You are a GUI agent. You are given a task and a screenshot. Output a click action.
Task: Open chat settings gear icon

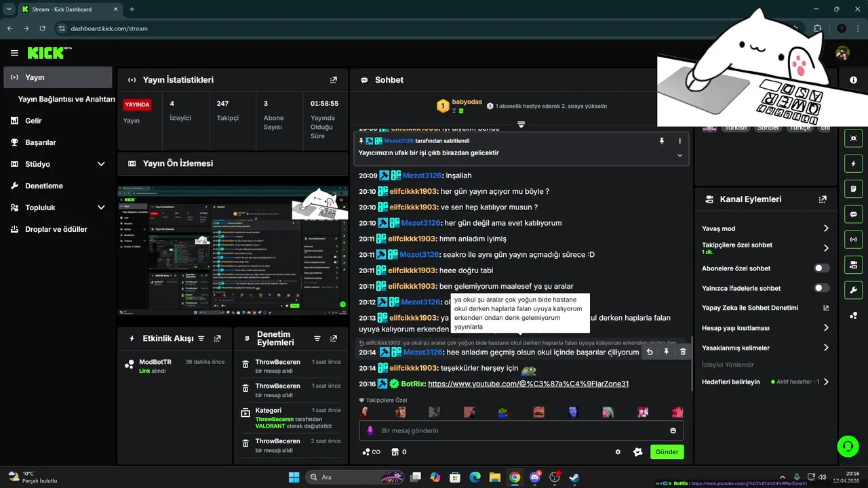pyautogui.click(x=618, y=452)
